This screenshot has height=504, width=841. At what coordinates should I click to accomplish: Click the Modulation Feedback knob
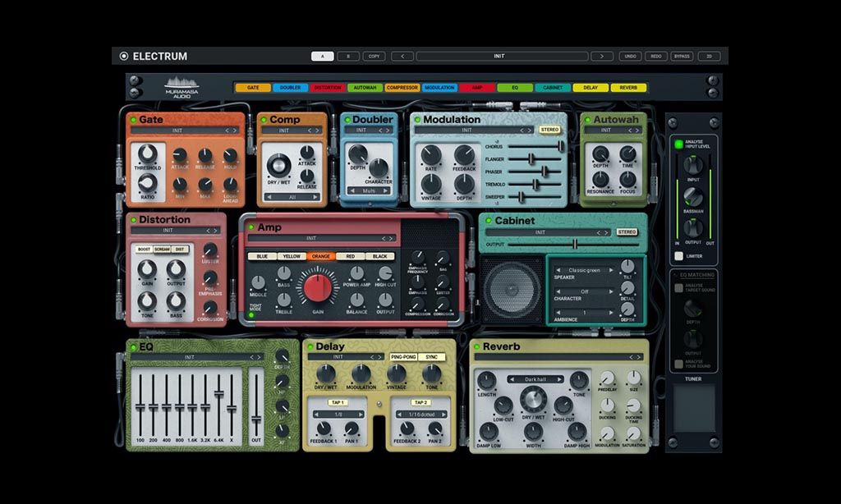tap(464, 155)
